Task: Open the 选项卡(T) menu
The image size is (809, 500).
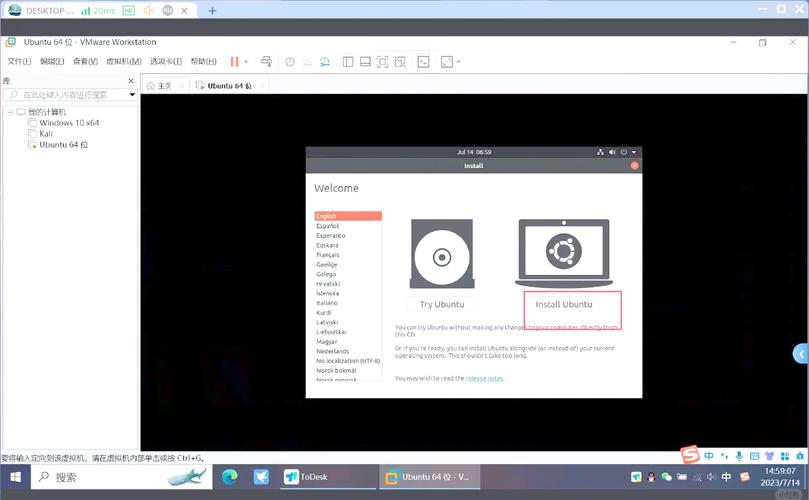Action: (166, 61)
